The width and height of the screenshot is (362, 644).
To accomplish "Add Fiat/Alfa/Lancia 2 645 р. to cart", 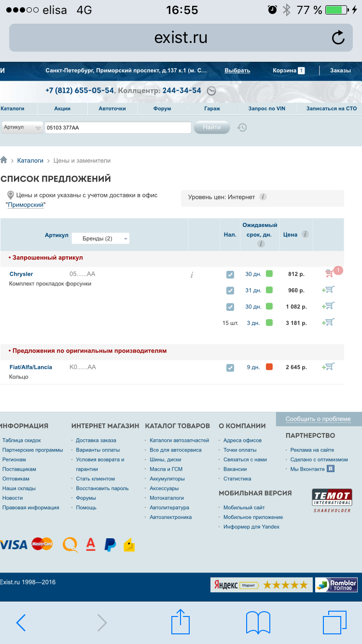I will 329,366.
